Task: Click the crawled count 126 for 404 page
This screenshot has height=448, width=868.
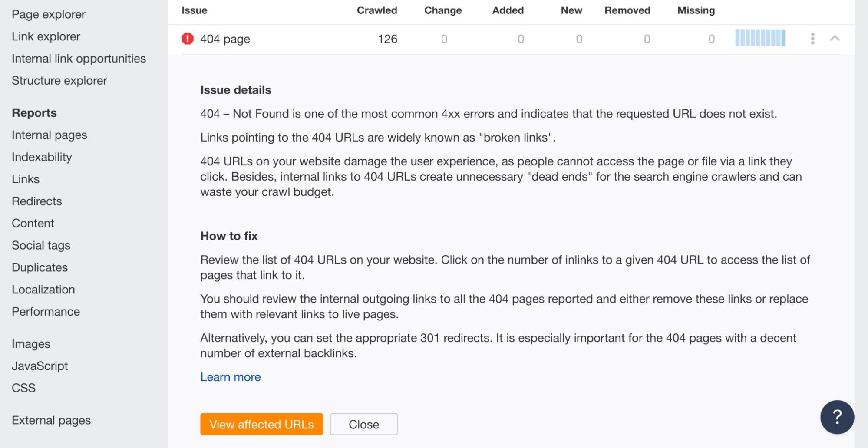Action: (x=386, y=39)
